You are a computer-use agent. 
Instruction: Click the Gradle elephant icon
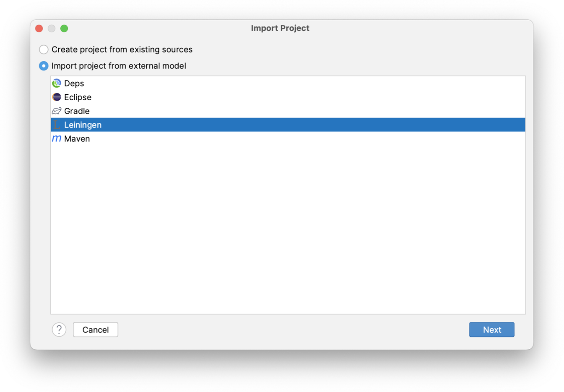pos(57,111)
